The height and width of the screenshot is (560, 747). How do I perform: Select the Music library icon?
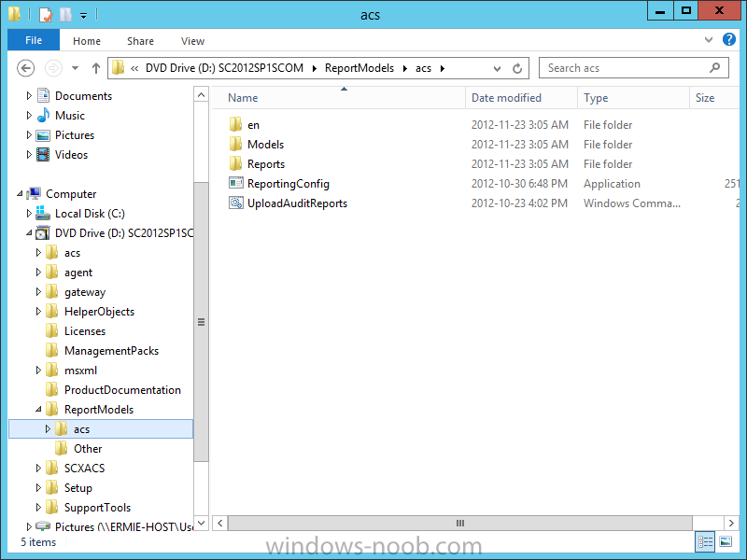point(43,115)
